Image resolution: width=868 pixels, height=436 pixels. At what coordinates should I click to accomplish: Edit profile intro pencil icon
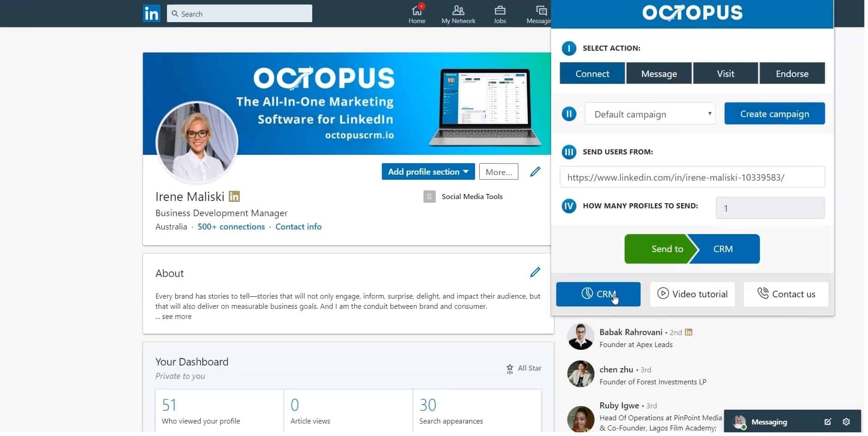click(535, 172)
